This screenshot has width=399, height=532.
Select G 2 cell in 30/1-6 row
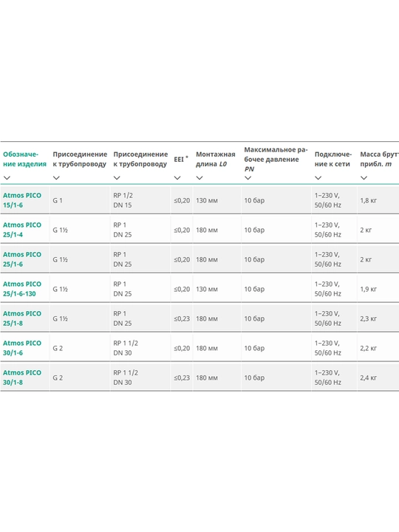[58, 348]
